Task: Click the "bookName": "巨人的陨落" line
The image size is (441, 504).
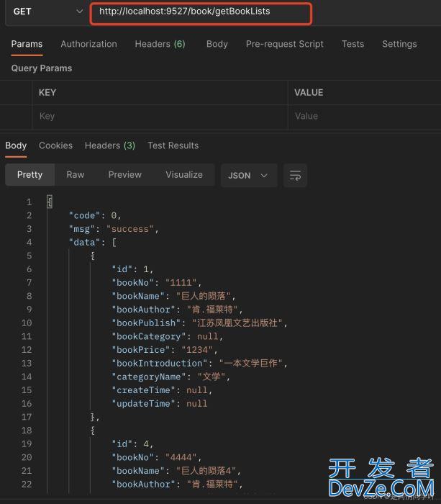Action: click(x=173, y=296)
